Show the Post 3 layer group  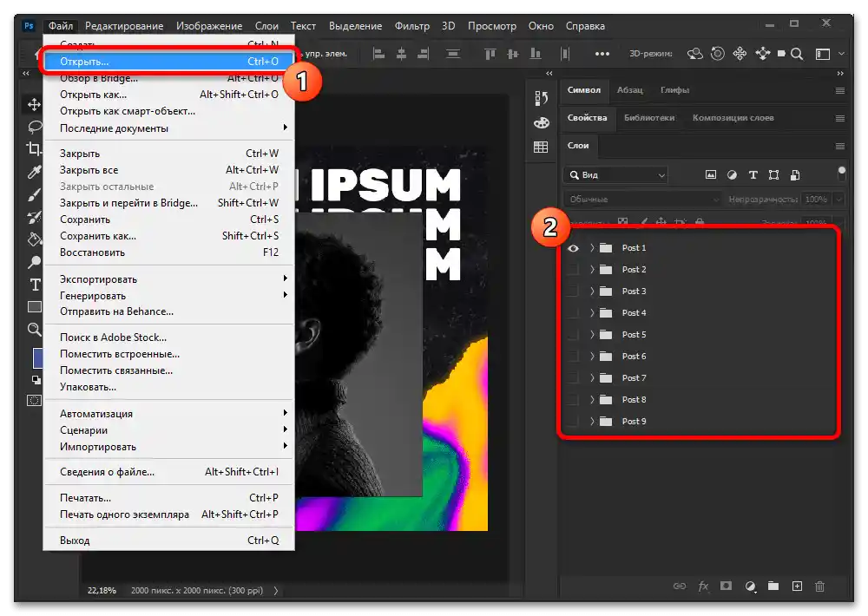pyautogui.click(x=573, y=292)
